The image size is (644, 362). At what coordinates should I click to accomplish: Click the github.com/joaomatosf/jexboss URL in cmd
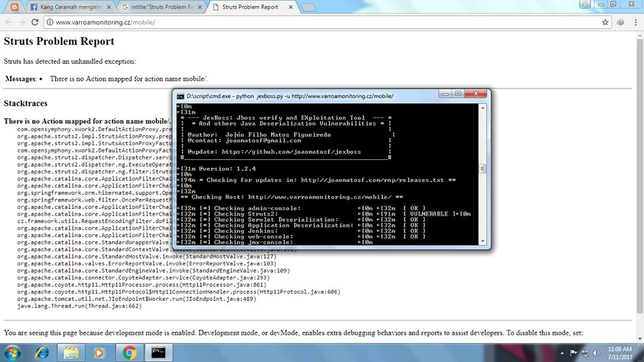pyautogui.click(x=291, y=152)
